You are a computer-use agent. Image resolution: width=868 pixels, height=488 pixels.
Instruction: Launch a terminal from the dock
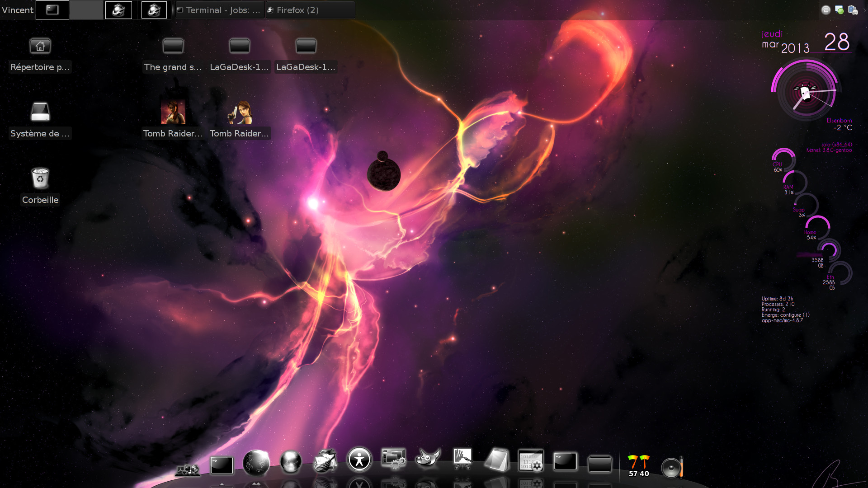pos(222,465)
